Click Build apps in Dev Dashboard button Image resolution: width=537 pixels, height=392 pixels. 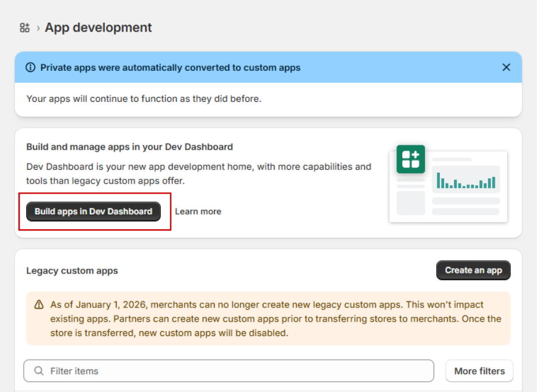[x=94, y=211]
